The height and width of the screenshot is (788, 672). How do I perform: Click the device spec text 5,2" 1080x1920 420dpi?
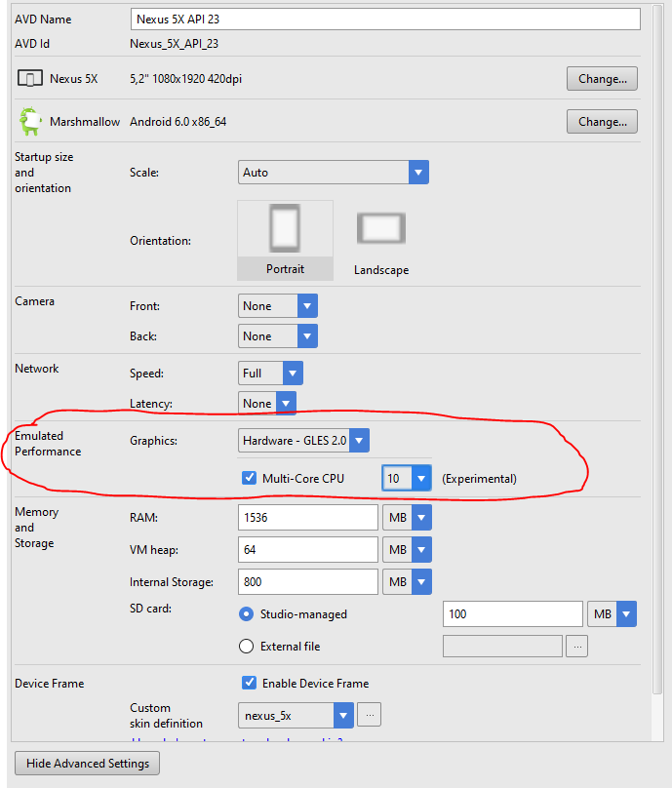(x=186, y=79)
